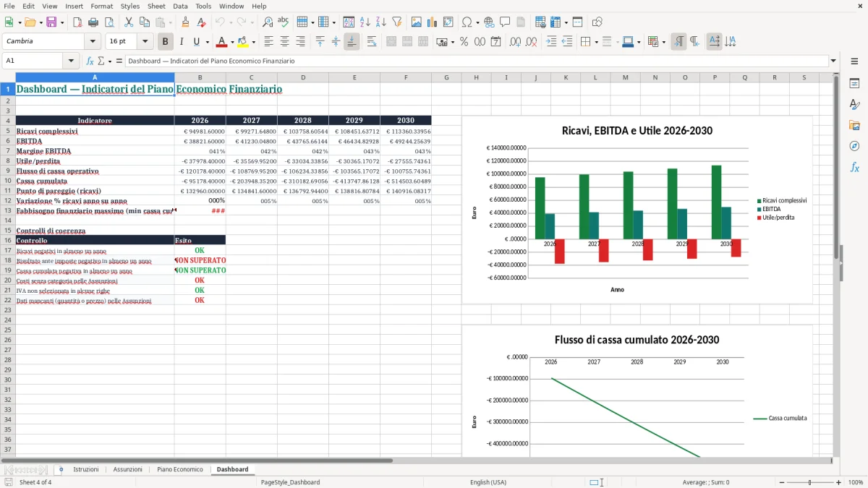Open the Format menu

click(101, 6)
